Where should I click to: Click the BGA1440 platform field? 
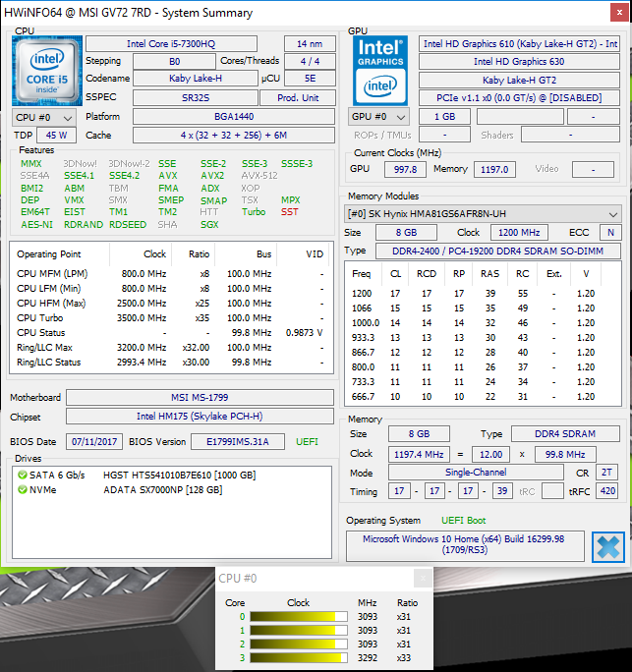pos(234,117)
